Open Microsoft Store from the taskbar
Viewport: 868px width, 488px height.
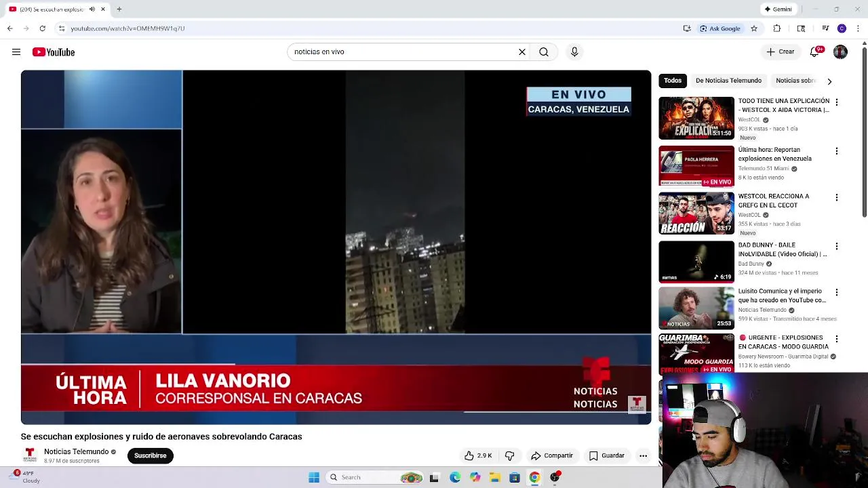pyautogui.click(x=515, y=478)
